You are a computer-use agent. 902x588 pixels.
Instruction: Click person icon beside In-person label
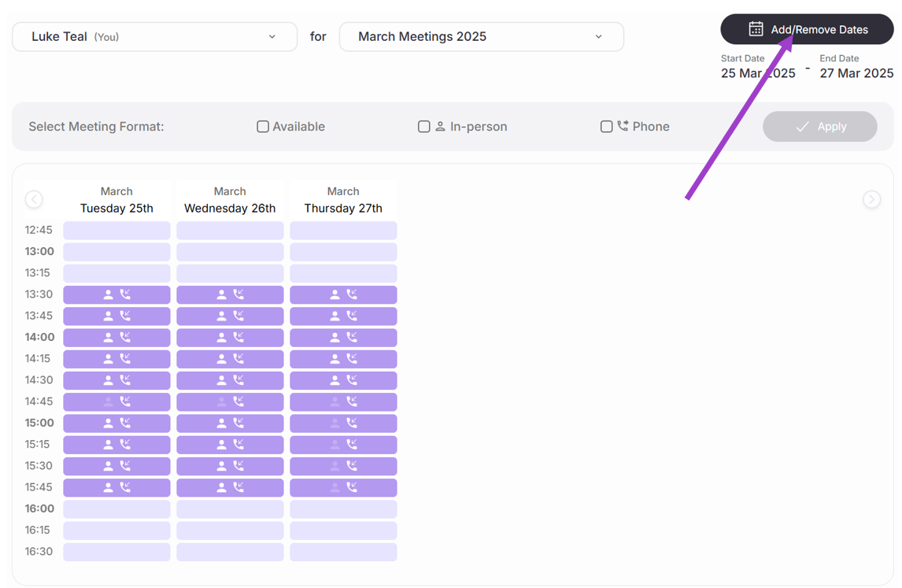[440, 127]
